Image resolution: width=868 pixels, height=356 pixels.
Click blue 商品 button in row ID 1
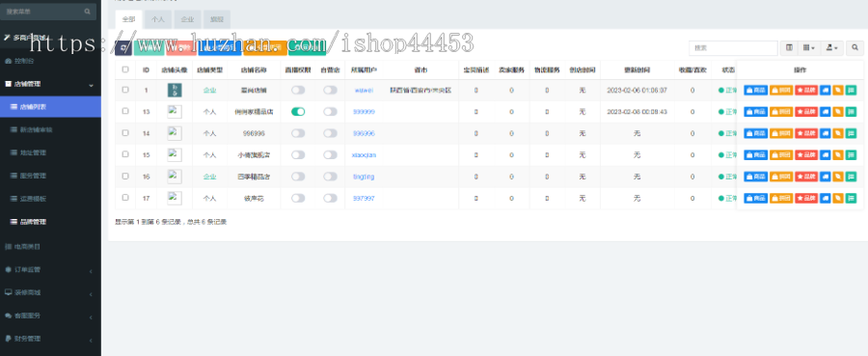tap(755, 91)
